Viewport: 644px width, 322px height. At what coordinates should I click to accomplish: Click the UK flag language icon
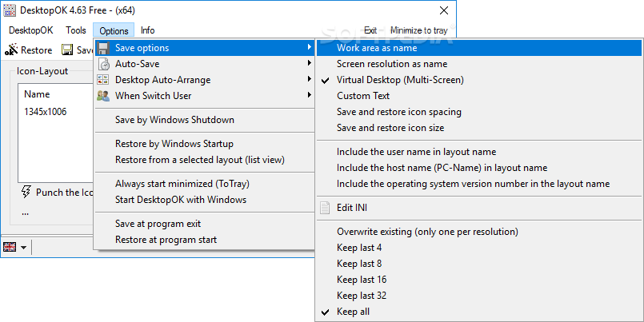coord(10,247)
